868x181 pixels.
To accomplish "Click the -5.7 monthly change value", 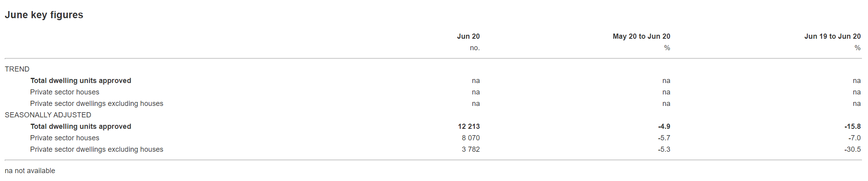I will tap(664, 138).
